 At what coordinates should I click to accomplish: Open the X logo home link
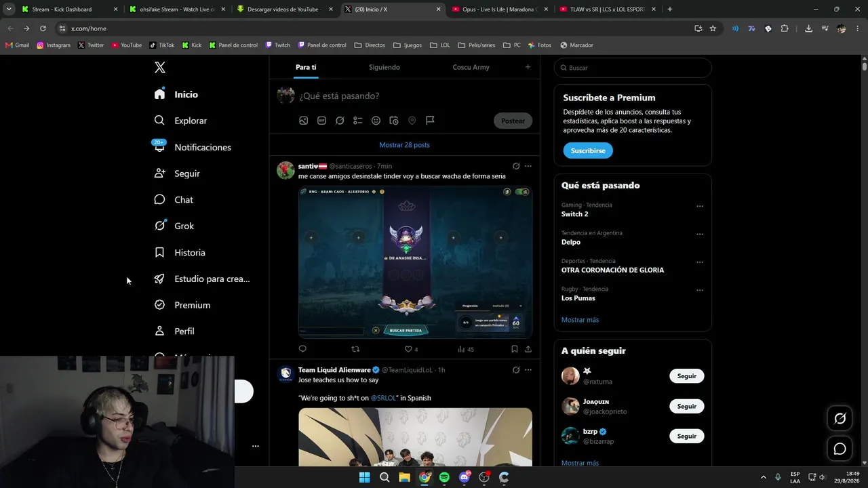click(x=160, y=67)
